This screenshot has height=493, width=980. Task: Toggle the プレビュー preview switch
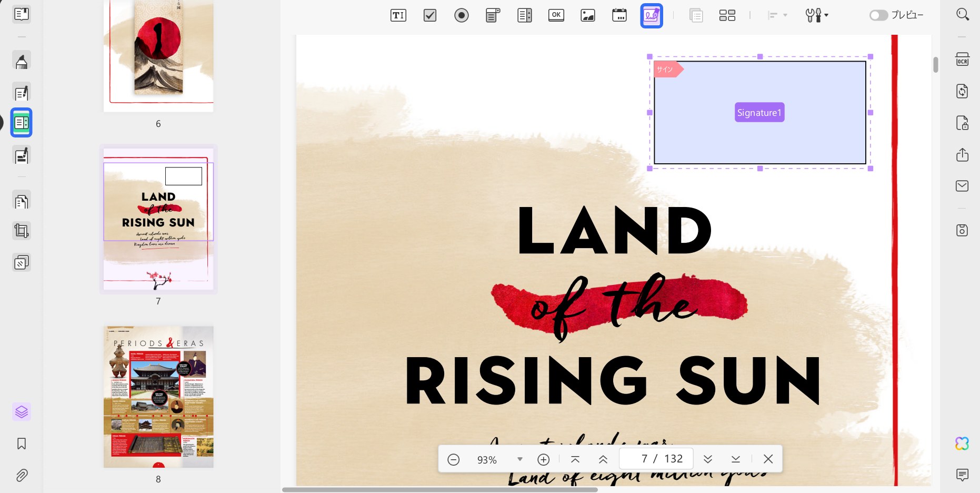[x=878, y=15]
